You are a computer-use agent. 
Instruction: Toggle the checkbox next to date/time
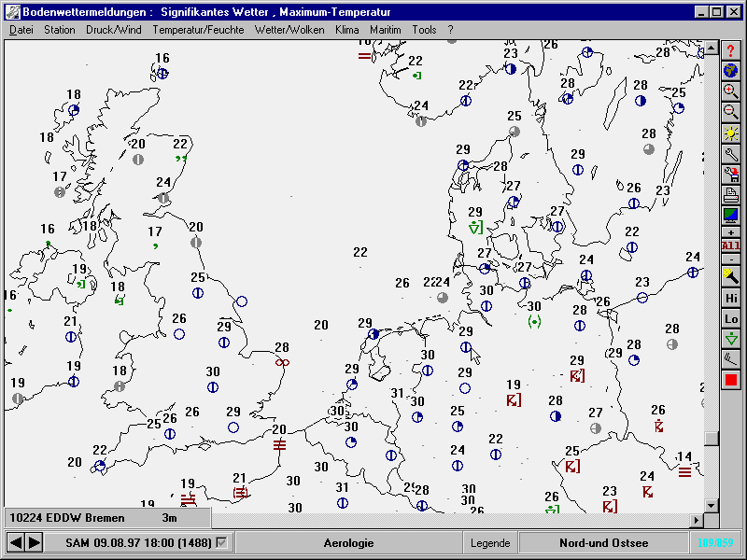point(221,542)
